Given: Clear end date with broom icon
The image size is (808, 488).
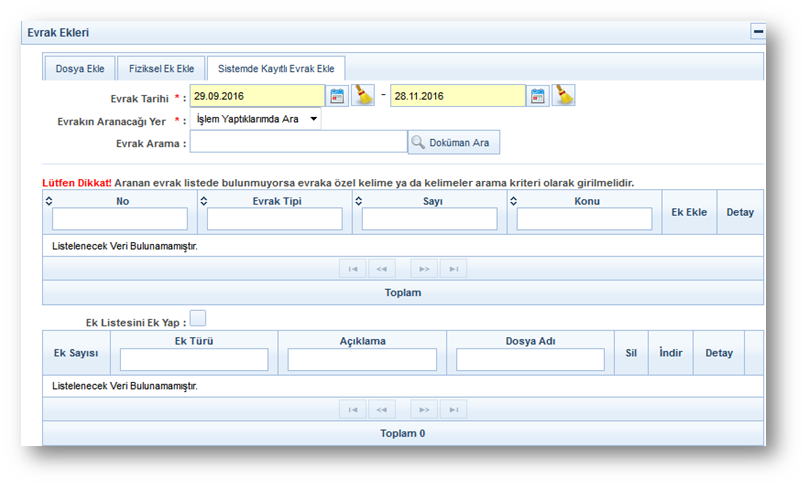Looking at the screenshot, I should (564, 96).
